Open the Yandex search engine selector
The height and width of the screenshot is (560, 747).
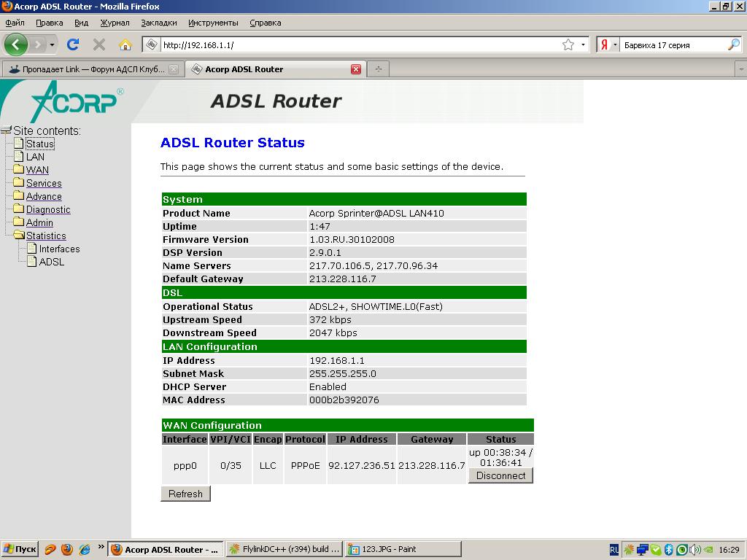(608, 44)
